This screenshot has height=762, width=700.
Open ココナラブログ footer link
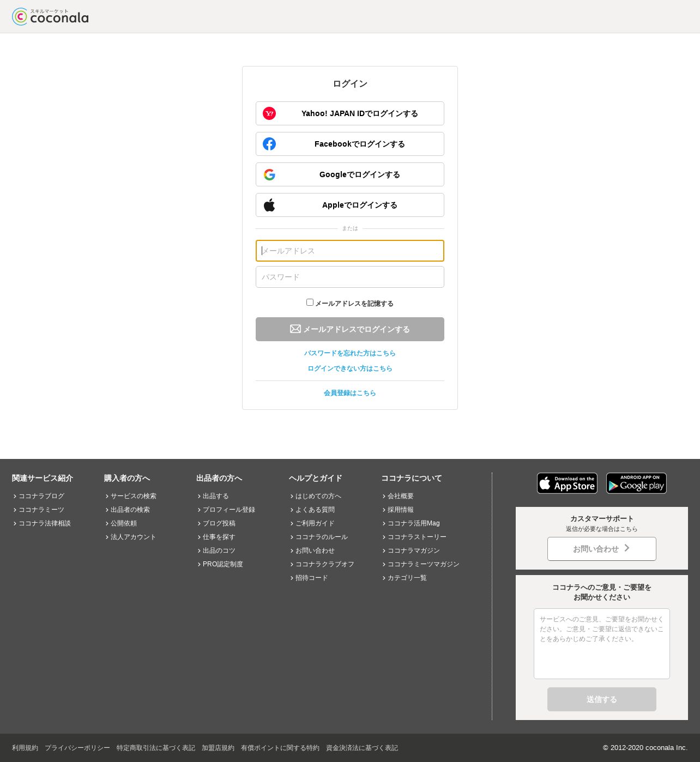pos(41,496)
